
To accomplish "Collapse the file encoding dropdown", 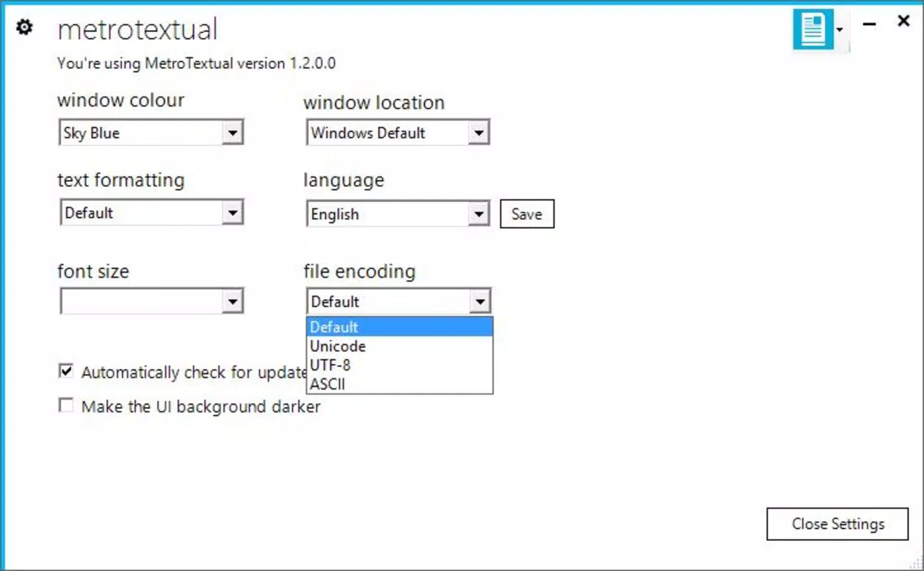I will tap(480, 302).
